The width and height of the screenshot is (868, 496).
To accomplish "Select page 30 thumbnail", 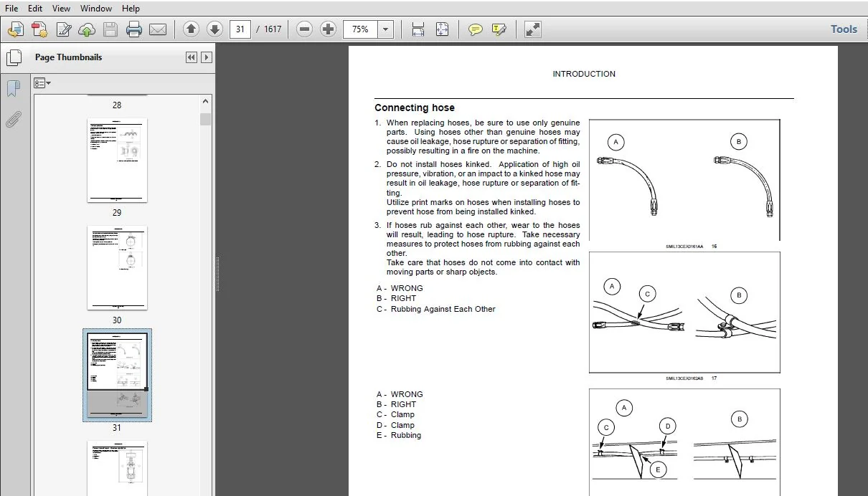I will (117, 268).
